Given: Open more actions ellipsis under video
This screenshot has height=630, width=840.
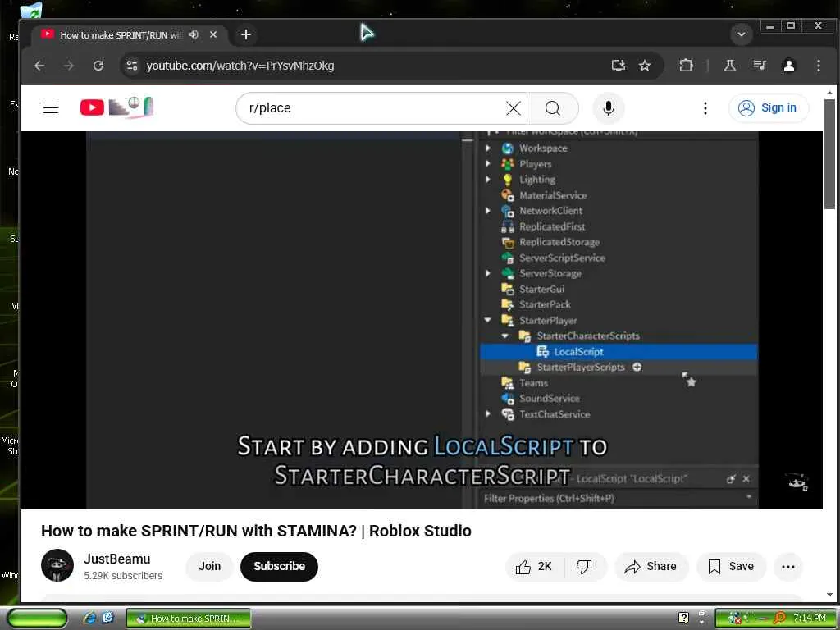Looking at the screenshot, I should tap(788, 566).
